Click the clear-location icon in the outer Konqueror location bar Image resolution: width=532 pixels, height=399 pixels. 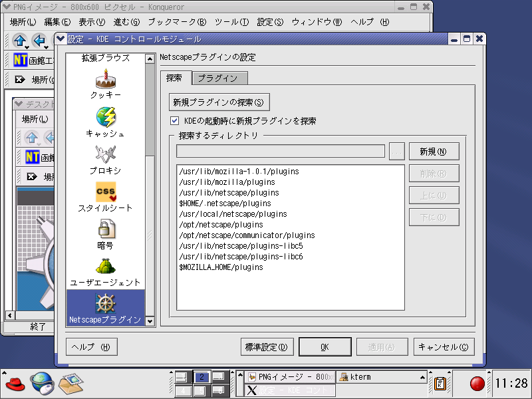click(x=20, y=79)
